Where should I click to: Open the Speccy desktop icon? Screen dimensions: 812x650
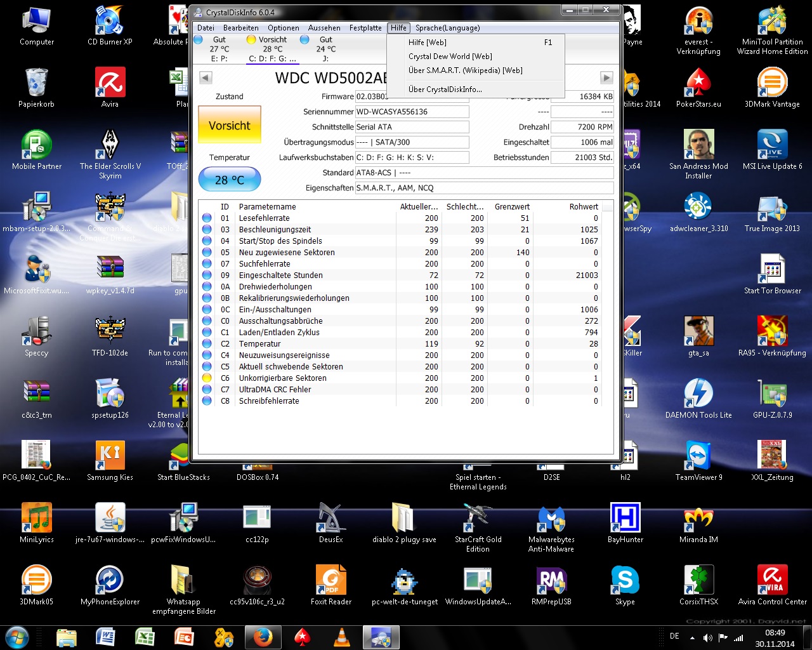click(36, 337)
